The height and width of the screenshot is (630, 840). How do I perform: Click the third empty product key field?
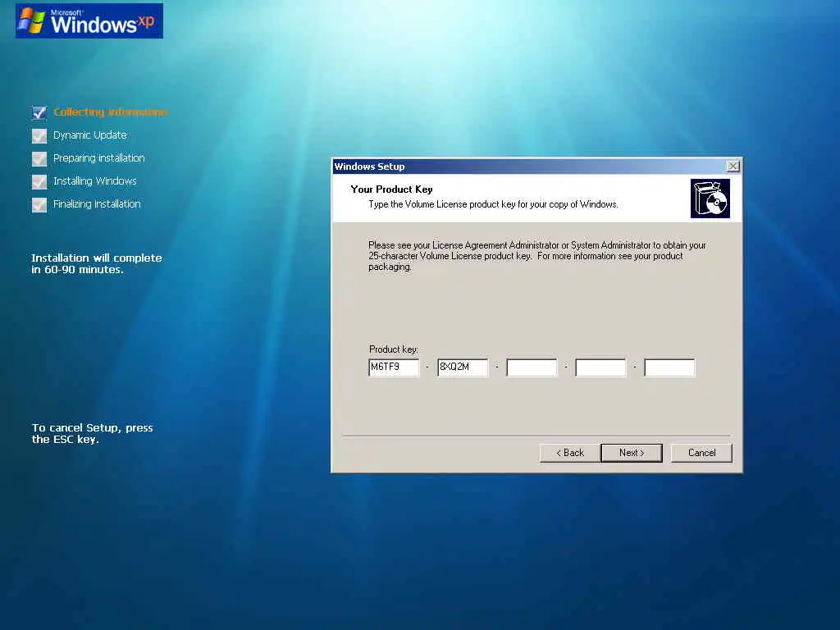pyautogui.click(x=532, y=367)
